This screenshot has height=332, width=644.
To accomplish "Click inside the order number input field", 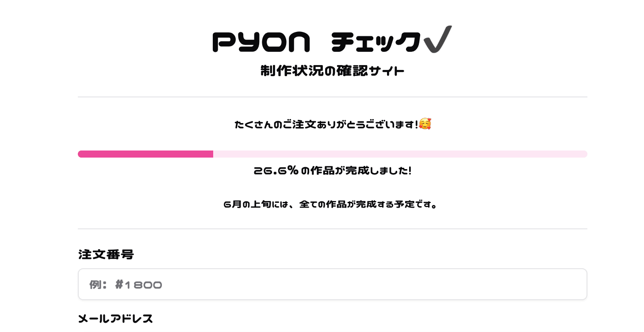I will 333,284.
